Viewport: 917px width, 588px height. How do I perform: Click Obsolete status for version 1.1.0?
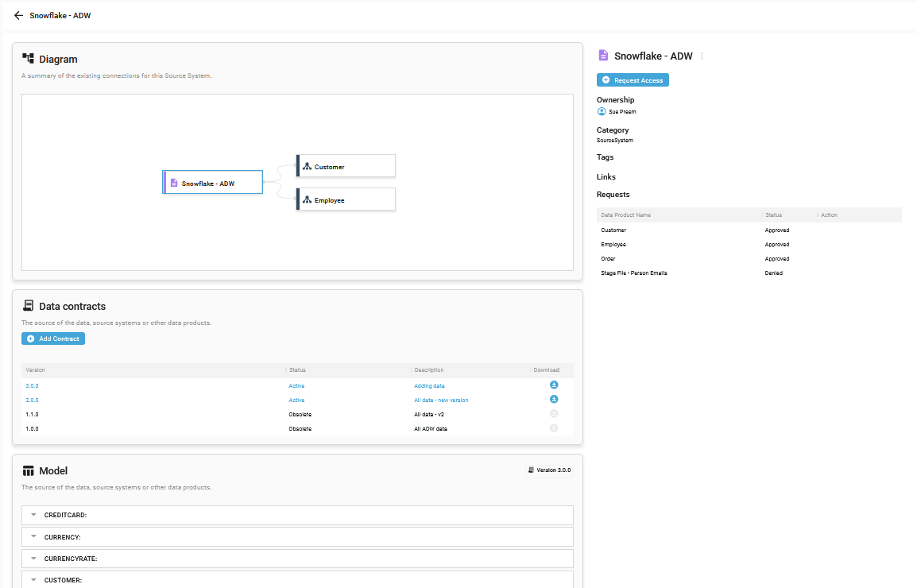[300, 415]
